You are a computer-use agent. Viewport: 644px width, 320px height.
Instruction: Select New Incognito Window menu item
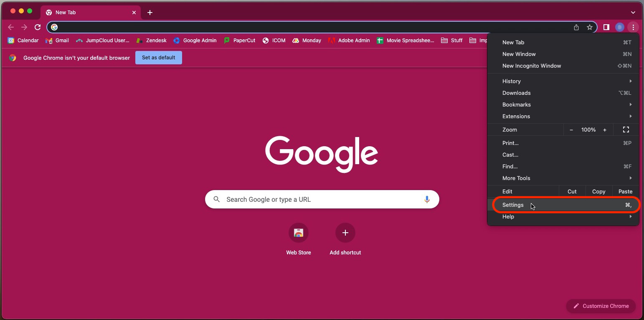[x=563, y=66]
